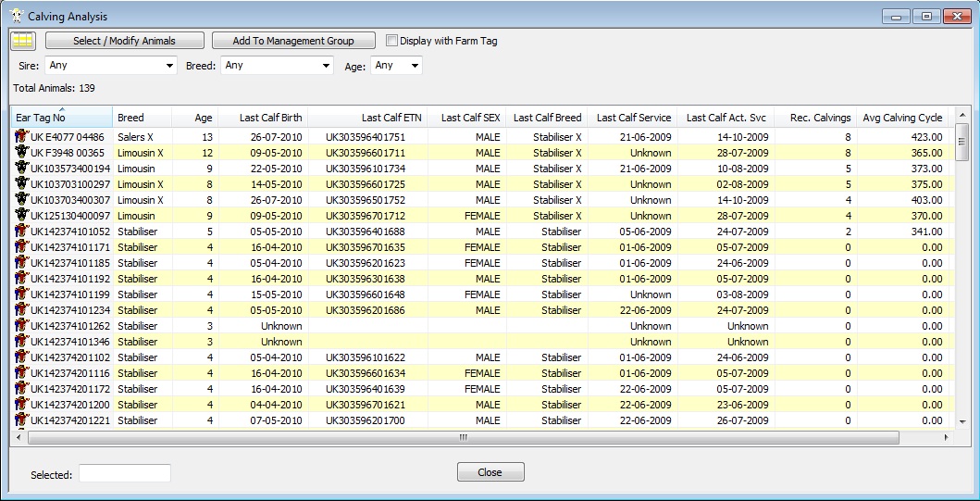Sort by Ear Tag No column header

(62, 118)
